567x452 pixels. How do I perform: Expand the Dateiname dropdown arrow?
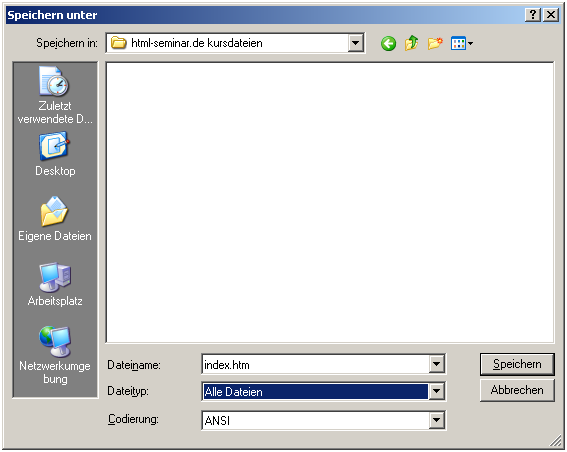pos(436,364)
